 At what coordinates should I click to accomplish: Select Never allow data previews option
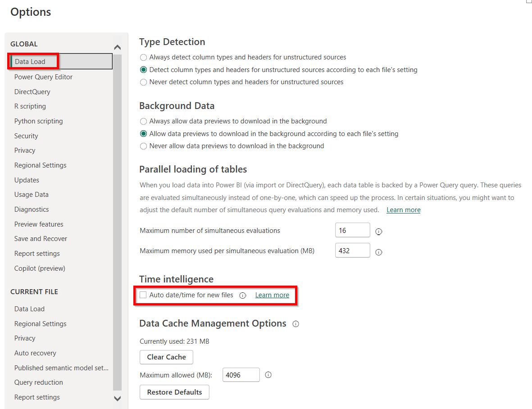pos(144,146)
